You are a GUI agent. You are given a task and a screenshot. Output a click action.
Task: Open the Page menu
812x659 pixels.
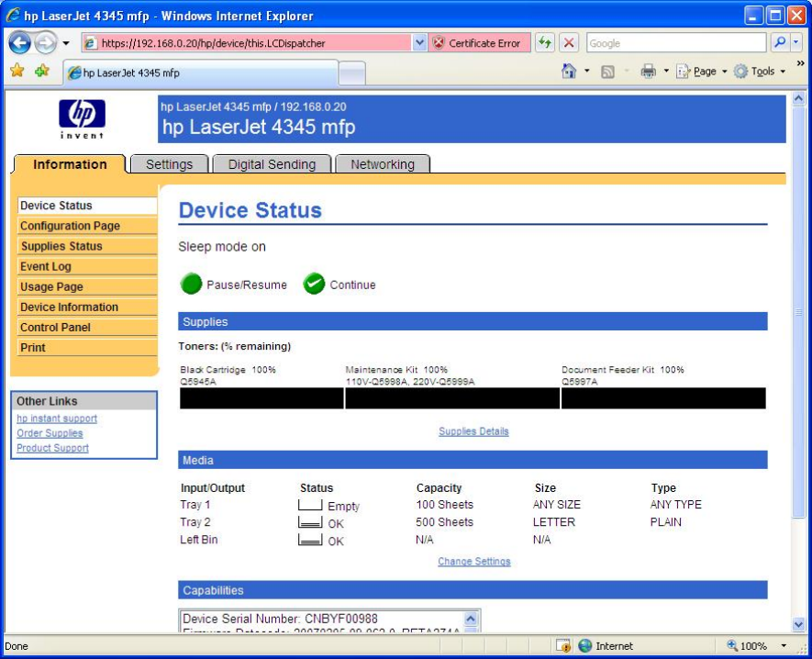(x=702, y=71)
